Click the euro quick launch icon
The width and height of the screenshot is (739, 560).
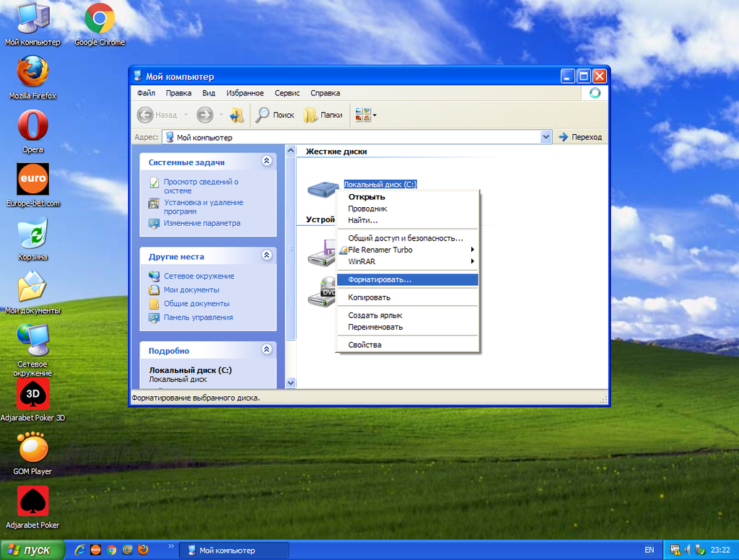(96, 550)
